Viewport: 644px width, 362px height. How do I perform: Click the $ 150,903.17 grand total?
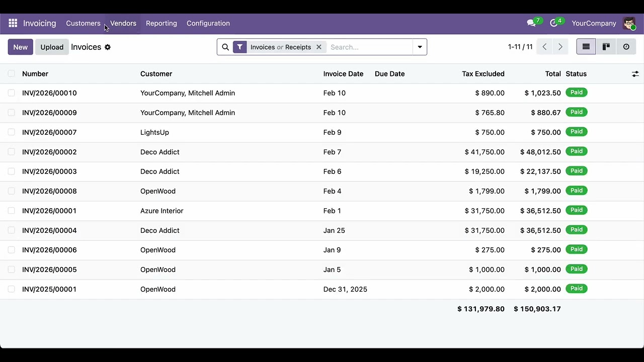[537, 309]
